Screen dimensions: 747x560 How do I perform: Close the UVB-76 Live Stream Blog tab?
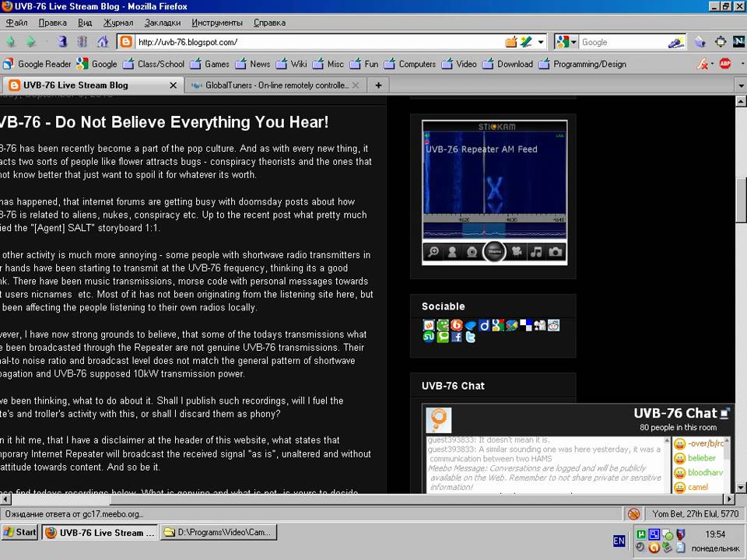[x=174, y=86]
